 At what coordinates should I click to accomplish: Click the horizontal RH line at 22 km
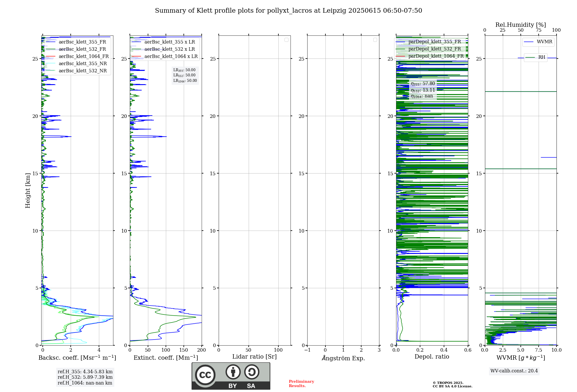[x=521, y=92]
